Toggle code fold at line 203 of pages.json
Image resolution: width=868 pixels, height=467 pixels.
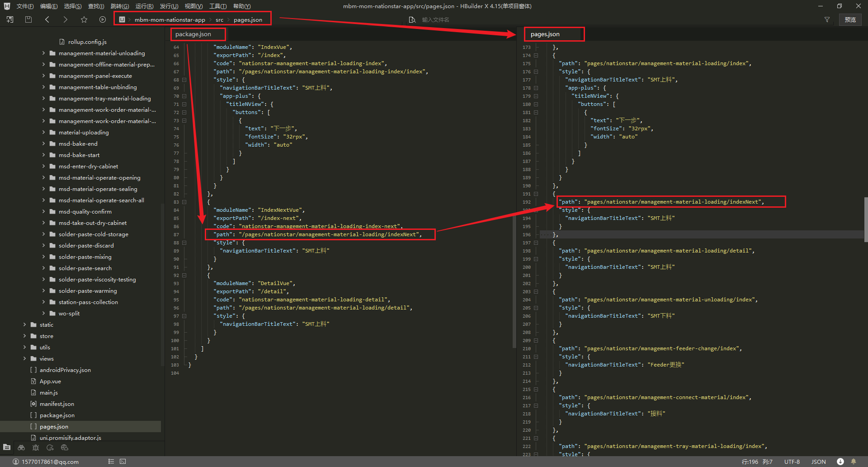click(536, 291)
